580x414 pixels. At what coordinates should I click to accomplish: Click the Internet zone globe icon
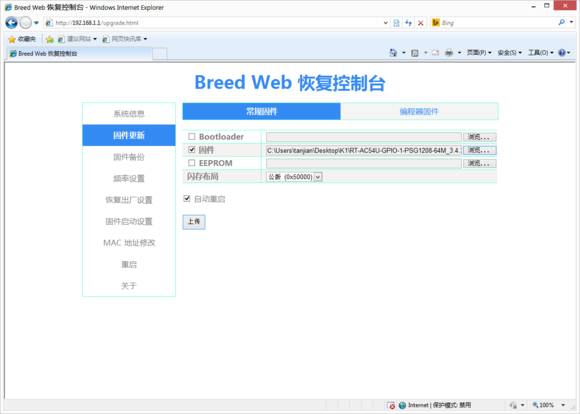click(x=402, y=405)
